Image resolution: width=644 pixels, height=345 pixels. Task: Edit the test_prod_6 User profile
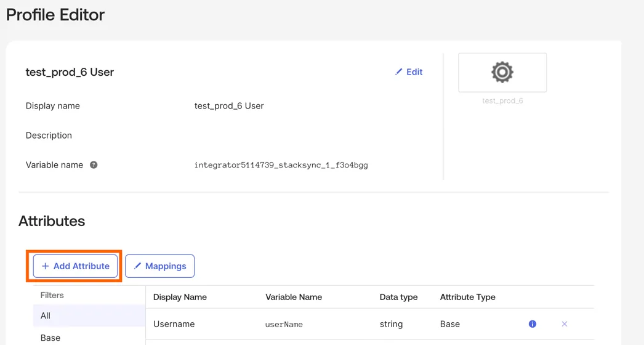tap(409, 72)
